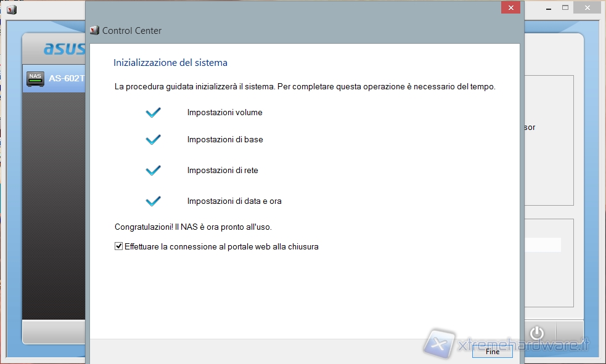Close the Control Center wizard dialog

pyautogui.click(x=510, y=8)
